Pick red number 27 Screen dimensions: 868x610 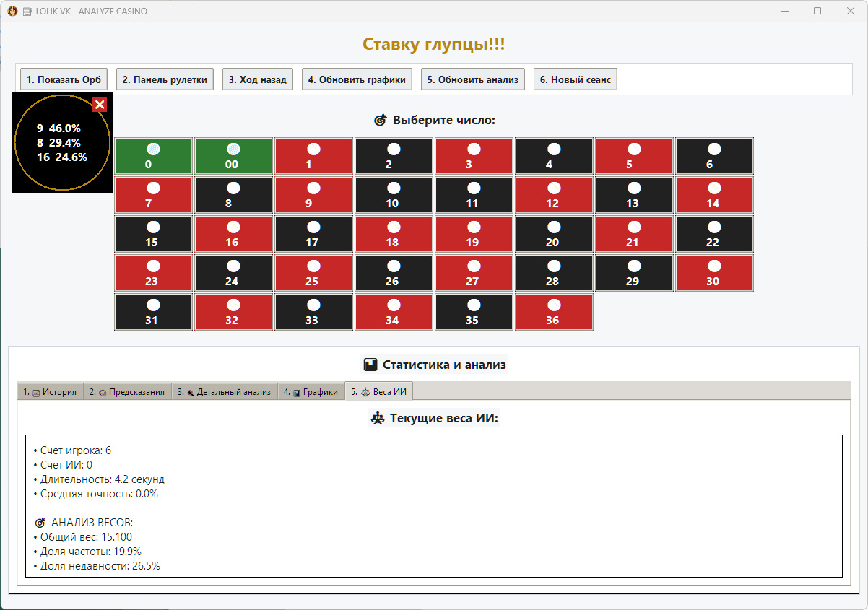click(x=474, y=273)
